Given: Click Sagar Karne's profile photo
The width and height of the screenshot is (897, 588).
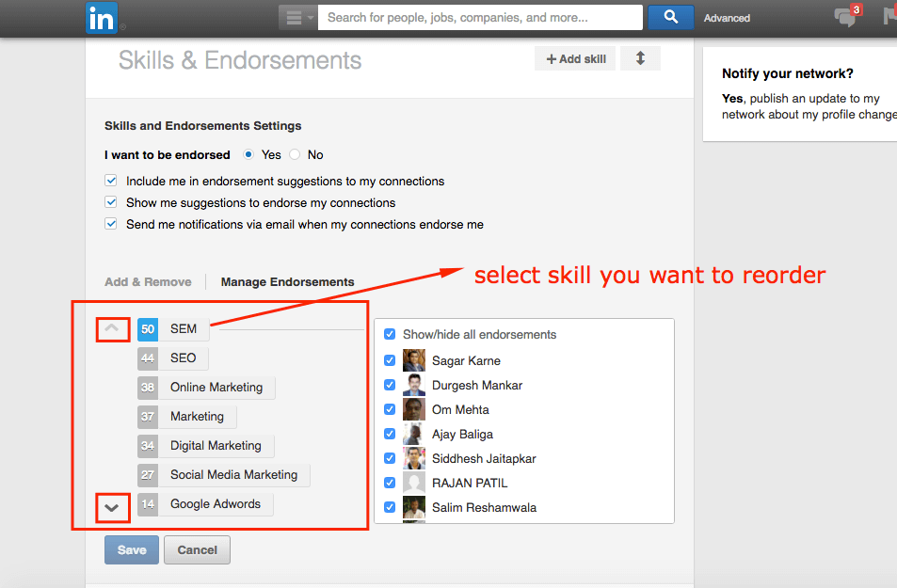Looking at the screenshot, I should coord(413,360).
